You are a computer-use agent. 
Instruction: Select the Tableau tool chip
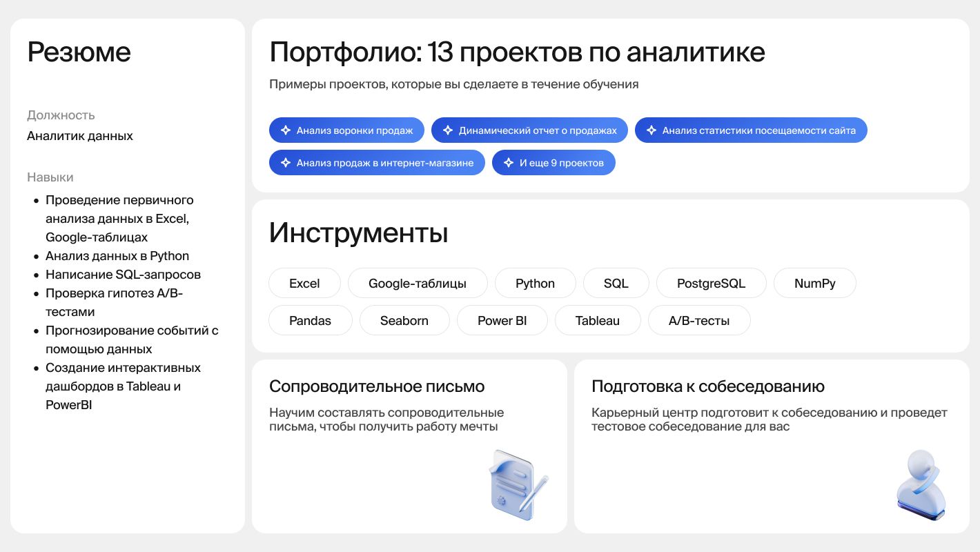click(597, 321)
